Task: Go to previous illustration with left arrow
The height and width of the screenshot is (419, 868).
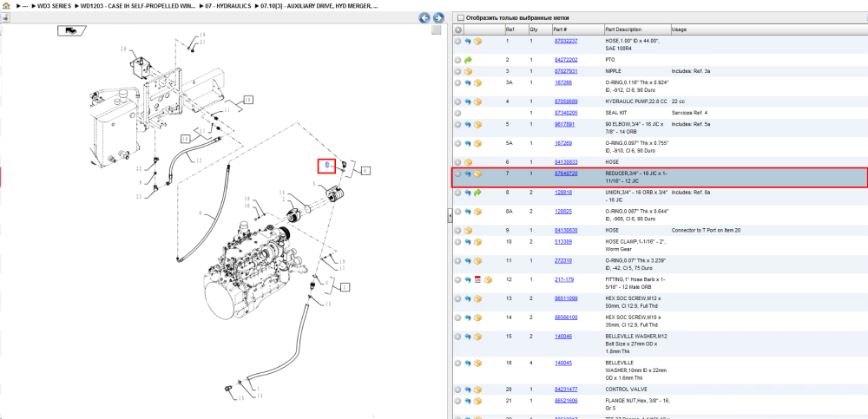Action: tap(424, 17)
